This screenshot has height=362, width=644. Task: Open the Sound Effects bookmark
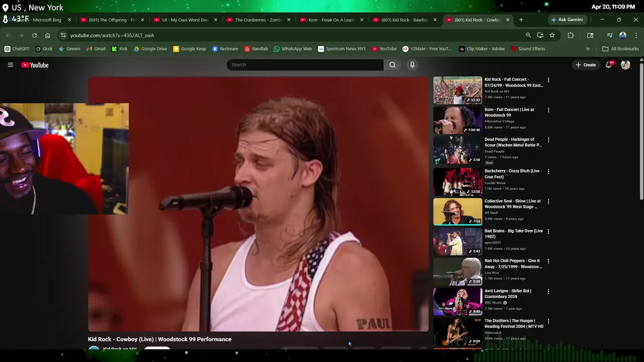(528, 49)
